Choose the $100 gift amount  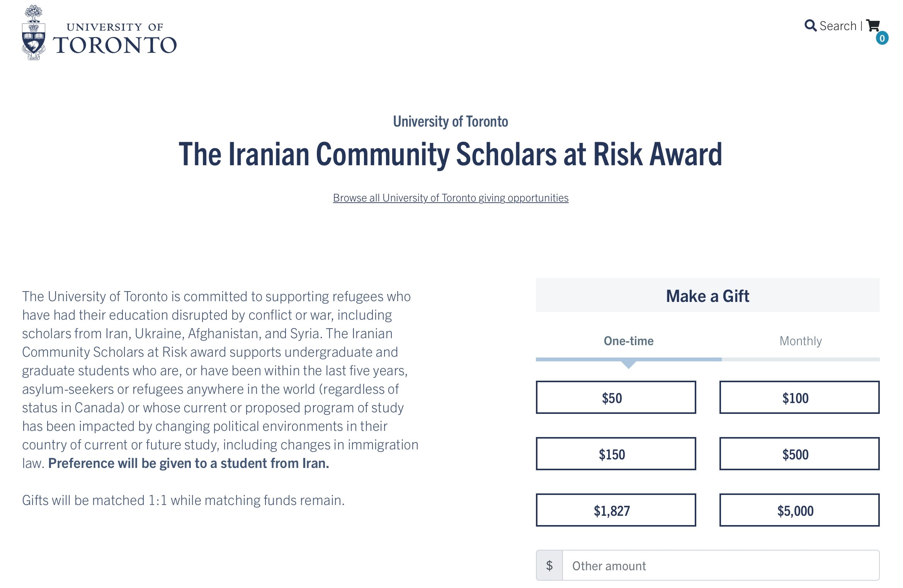coord(799,398)
